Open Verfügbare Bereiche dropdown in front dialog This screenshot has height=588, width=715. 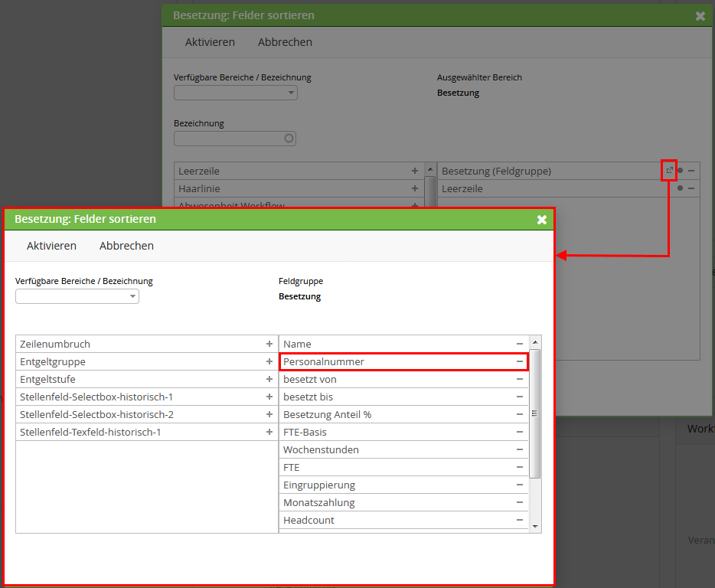click(77, 296)
